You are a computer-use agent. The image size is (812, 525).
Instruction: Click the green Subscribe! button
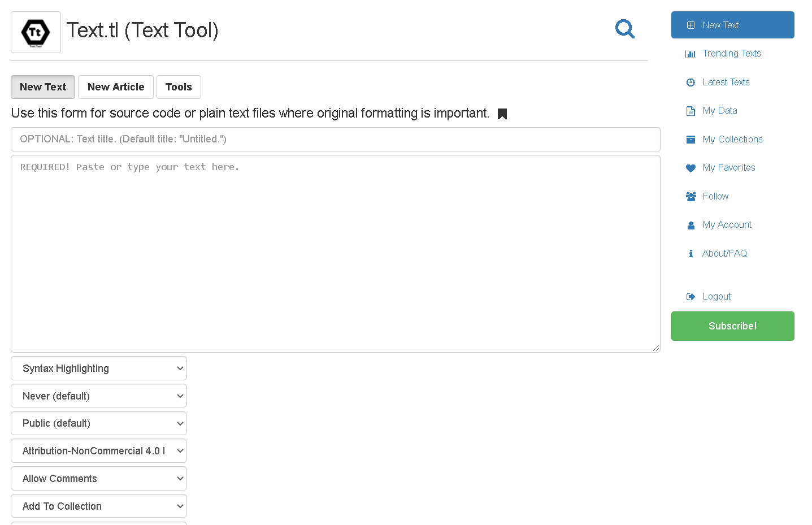pos(732,326)
